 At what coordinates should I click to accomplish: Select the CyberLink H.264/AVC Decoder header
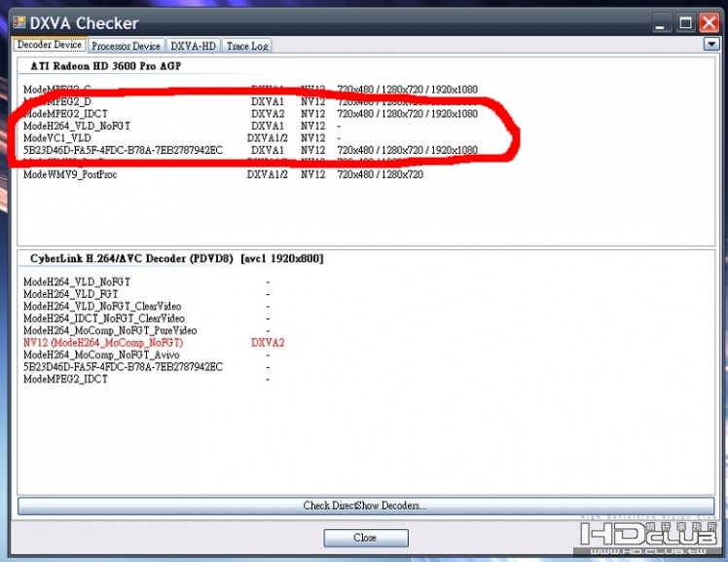[177, 259]
